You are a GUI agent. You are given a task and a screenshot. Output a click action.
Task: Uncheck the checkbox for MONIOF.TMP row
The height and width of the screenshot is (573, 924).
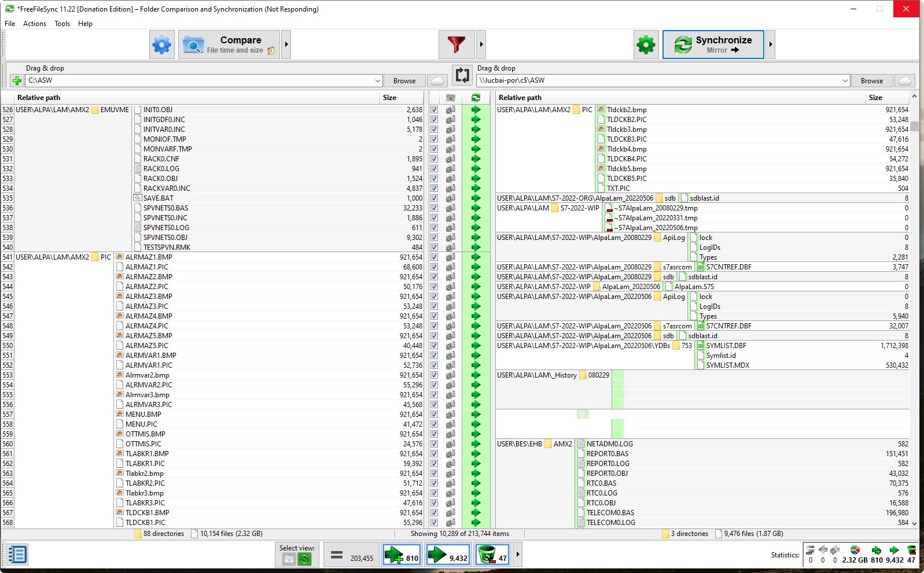point(434,139)
